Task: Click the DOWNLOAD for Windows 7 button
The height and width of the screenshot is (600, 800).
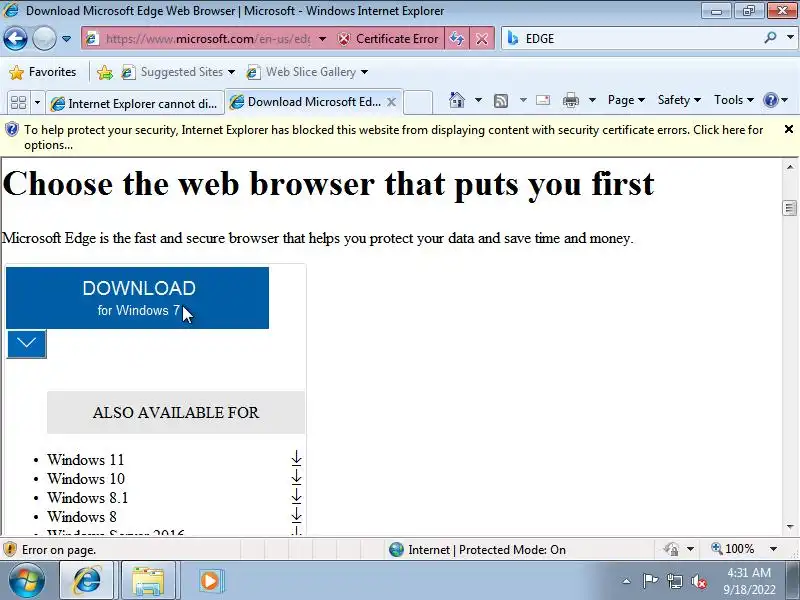Action: pyautogui.click(x=137, y=298)
